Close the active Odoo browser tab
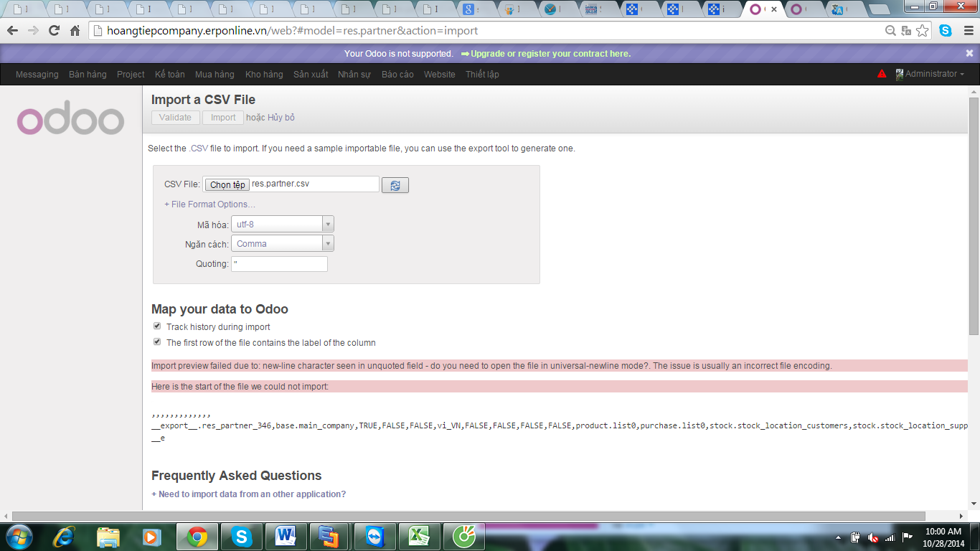980x551 pixels. [x=773, y=9]
